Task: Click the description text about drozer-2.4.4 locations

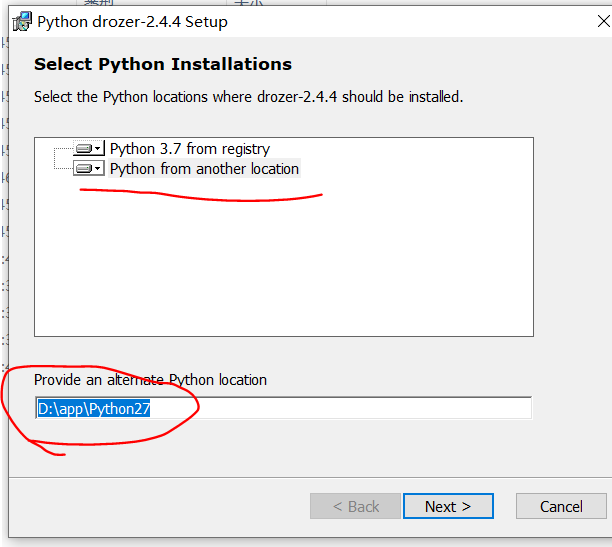Action: point(248,97)
